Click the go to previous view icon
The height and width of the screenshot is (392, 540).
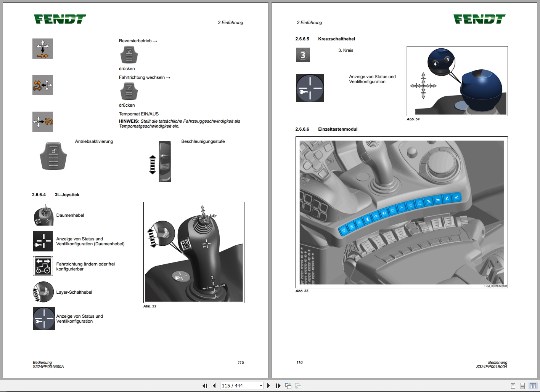pos(288,386)
